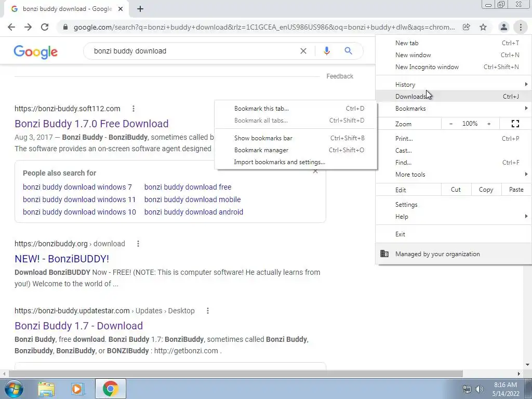Image resolution: width=532 pixels, height=399 pixels.
Task: Decrease zoom with the minus button
Action: [451, 124]
